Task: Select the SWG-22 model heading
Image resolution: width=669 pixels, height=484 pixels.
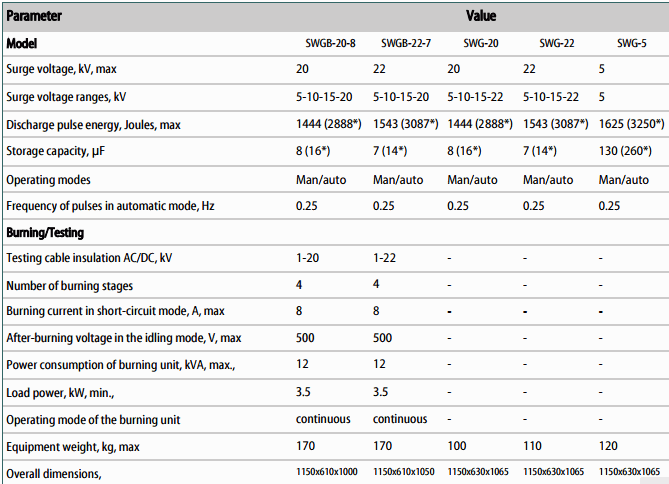Action: pos(557,44)
